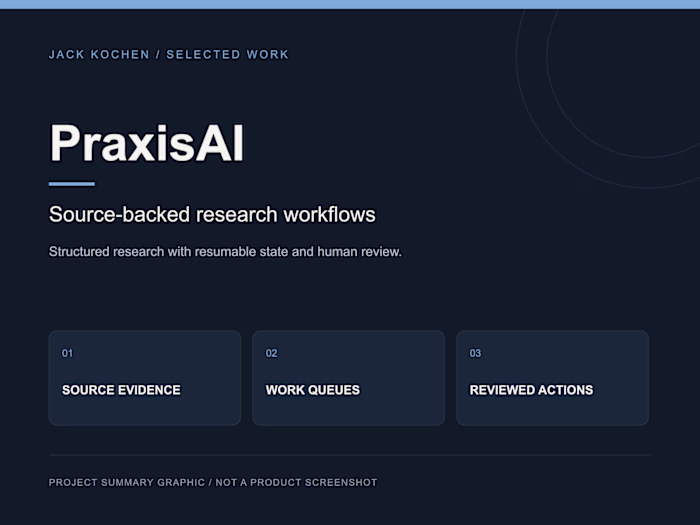Viewport: 700px width, 525px height.
Task: Click the 'Source-backed research workflows' subtitle
Action: tap(212, 214)
